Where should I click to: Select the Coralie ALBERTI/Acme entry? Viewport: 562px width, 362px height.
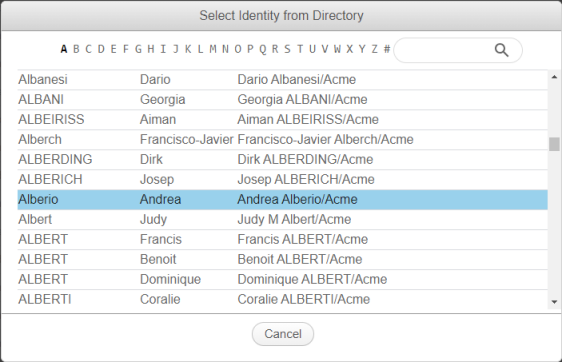pyautogui.click(x=282, y=300)
